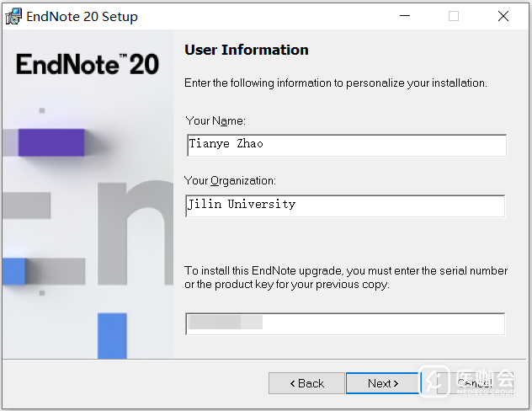The height and width of the screenshot is (411, 532).
Task: Click the small blue square at left edge
Action: pyautogui.click(x=13, y=271)
